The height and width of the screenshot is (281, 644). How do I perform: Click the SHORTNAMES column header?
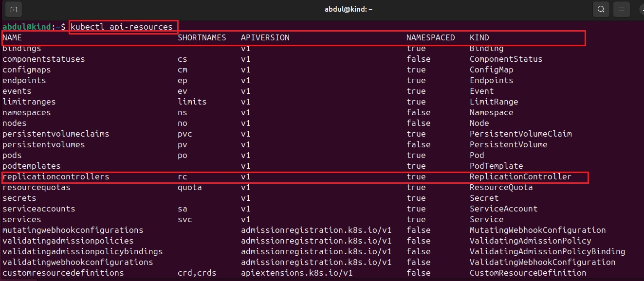click(202, 37)
